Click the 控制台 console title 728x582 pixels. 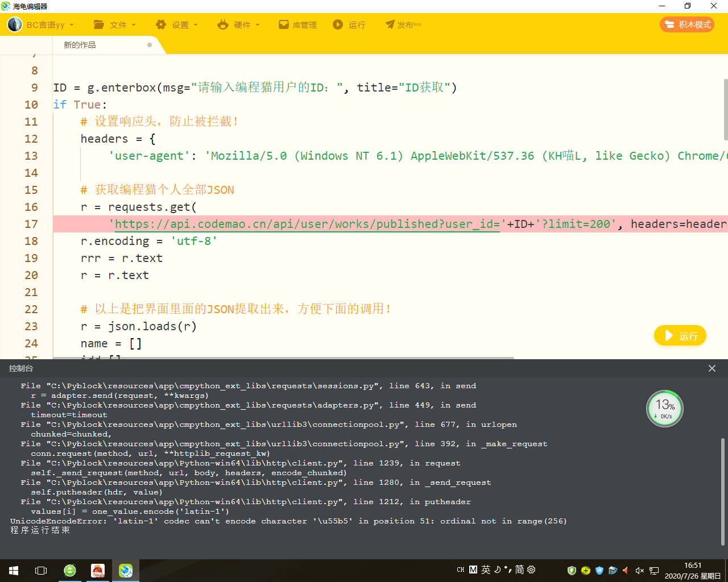(21, 368)
